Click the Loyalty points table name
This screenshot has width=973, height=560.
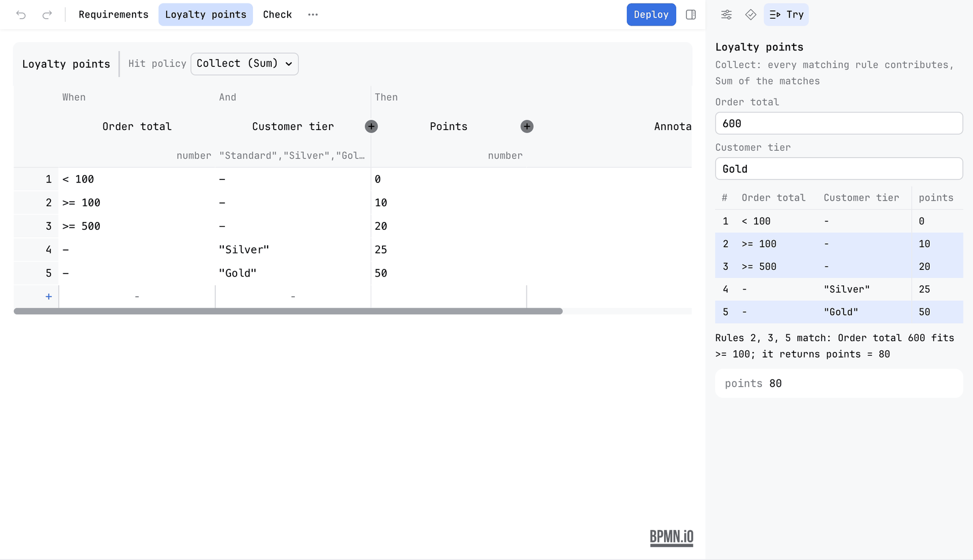(66, 64)
